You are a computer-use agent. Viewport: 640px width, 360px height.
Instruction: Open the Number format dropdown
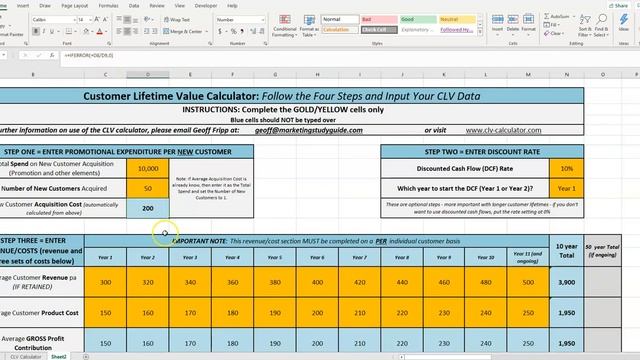[262, 20]
